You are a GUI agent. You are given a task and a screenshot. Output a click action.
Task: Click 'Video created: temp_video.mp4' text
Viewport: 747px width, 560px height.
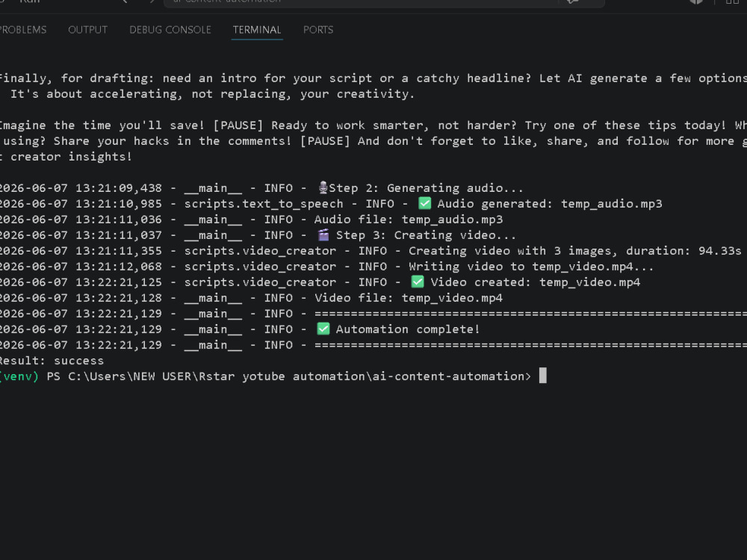click(536, 282)
